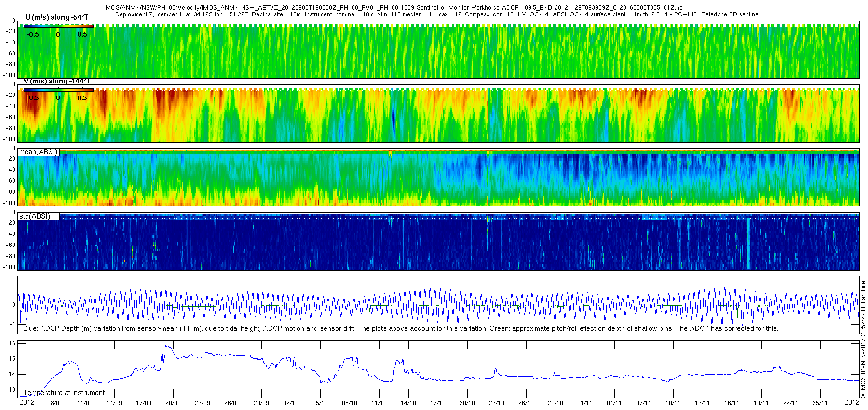This screenshot has height=410, width=868.
Task: Click the '15' tick on the temperature axis
Action: [12, 359]
